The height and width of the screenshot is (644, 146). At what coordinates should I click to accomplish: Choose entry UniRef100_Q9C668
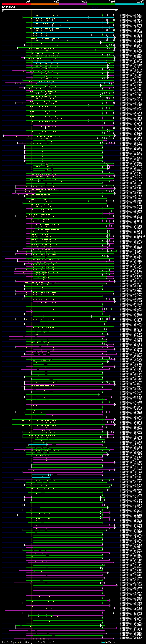(131, 53)
